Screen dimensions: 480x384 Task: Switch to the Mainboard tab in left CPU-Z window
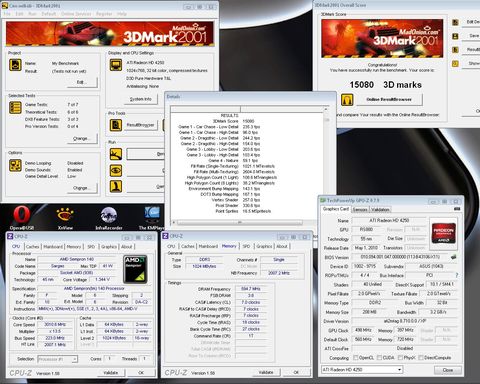tap(53, 247)
